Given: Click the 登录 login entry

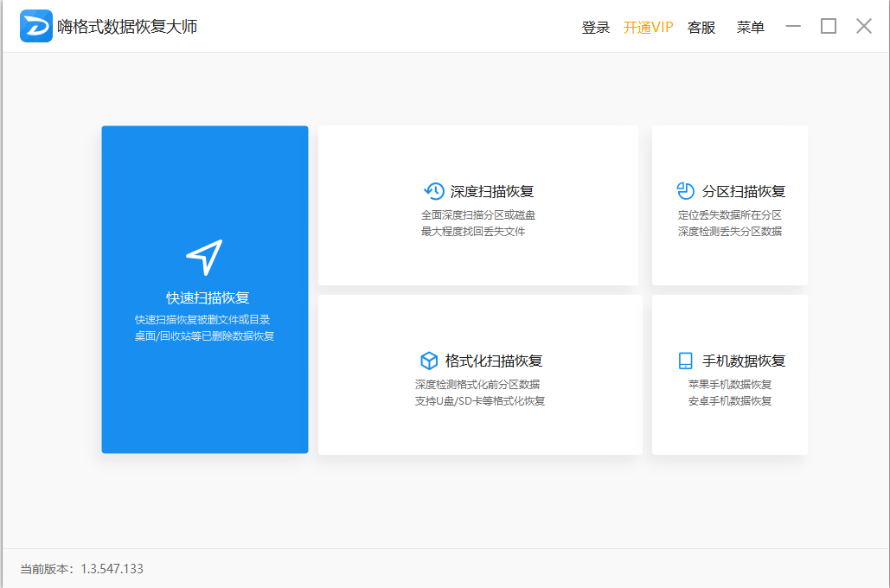Looking at the screenshot, I should click(x=596, y=27).
